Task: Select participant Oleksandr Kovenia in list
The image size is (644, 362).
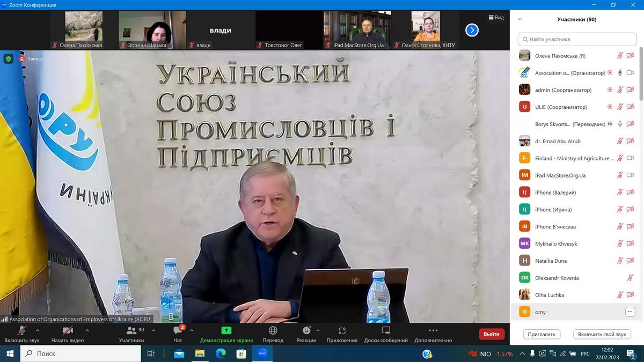Action: [557, 278]
